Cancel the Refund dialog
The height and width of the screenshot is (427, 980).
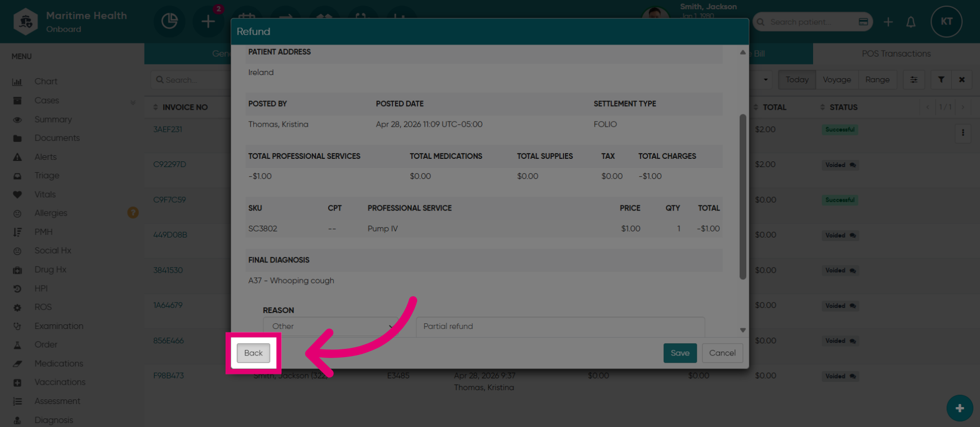click(x=722, y=353)
